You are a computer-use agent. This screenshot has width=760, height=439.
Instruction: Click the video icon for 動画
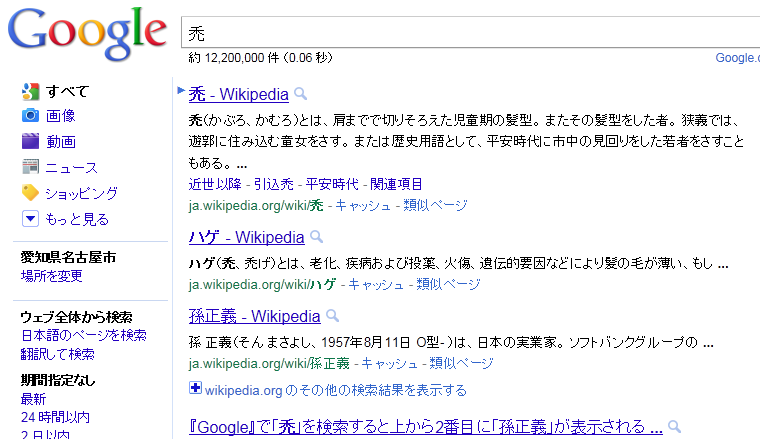(30, 141)
